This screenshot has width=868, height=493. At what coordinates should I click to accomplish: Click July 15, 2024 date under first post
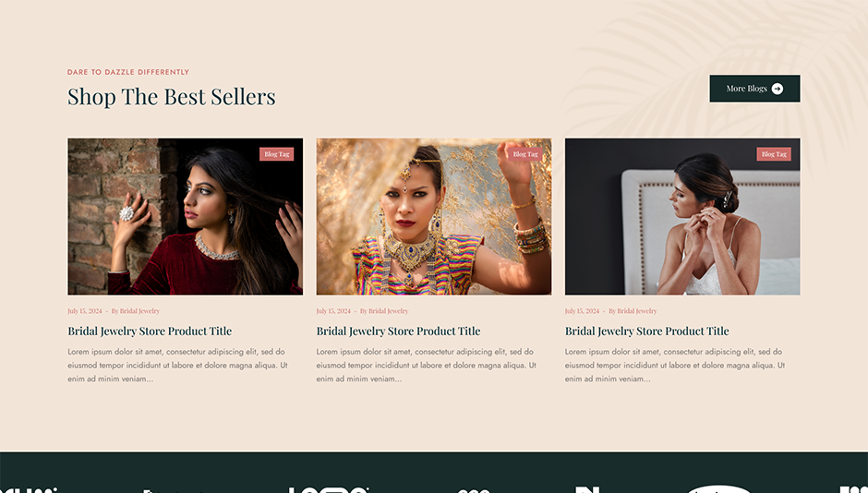click(85, 311)
